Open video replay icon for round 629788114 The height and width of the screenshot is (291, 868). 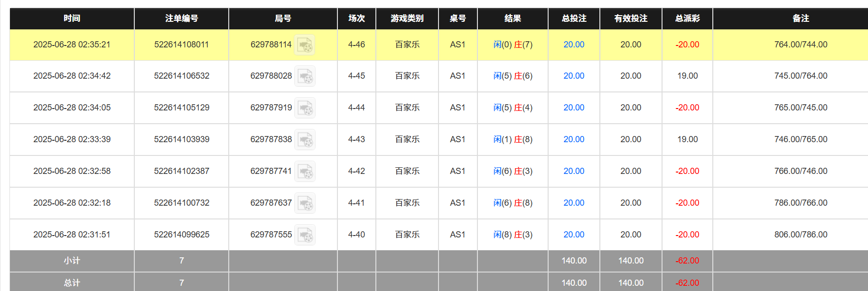pos(304,45)
